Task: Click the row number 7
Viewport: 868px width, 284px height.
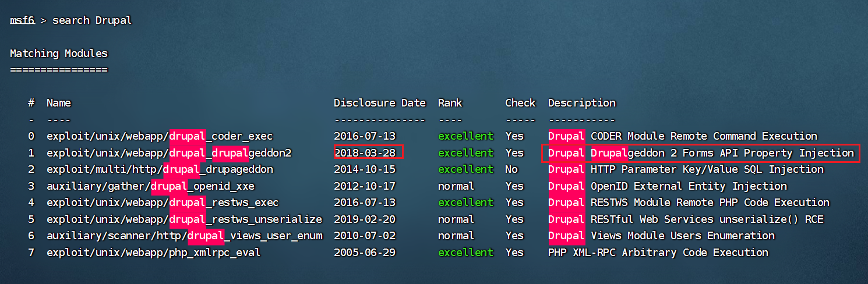Action: (31, 253)
